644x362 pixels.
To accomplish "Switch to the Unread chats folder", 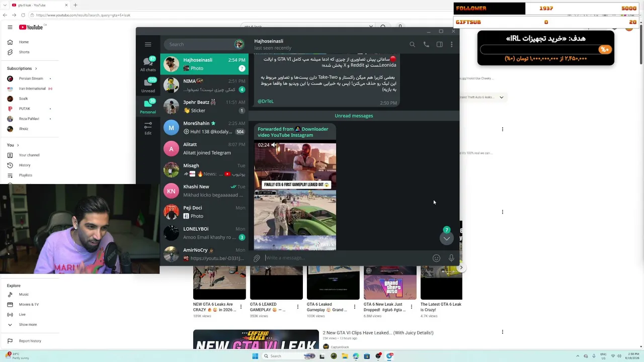I will click(148, 85).
